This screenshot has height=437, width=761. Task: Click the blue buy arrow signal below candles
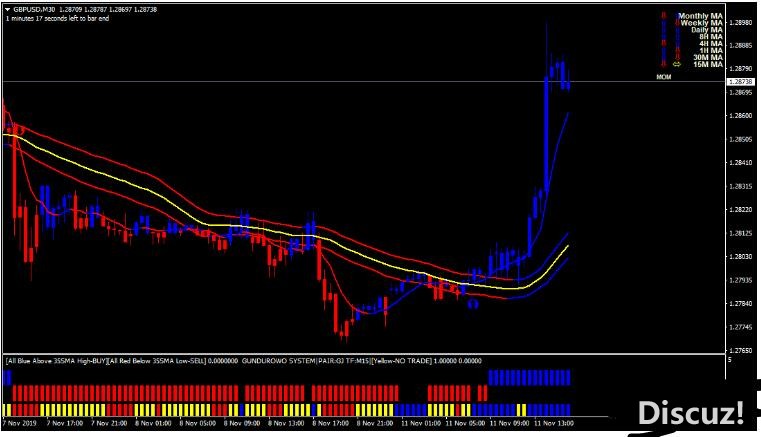[473, 304]
